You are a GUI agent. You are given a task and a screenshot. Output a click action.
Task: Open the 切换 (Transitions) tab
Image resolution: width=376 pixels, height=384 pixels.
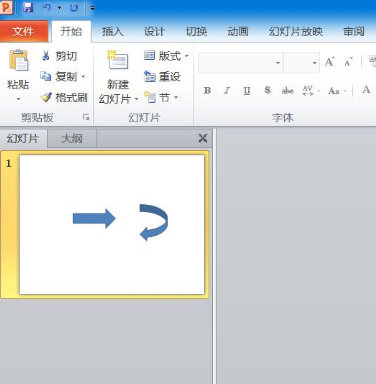196,32
